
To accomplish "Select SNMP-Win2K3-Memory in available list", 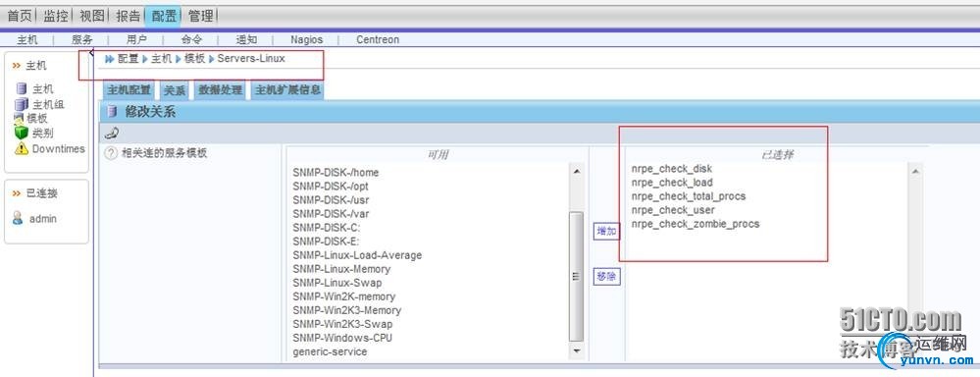I will [347, 310].
